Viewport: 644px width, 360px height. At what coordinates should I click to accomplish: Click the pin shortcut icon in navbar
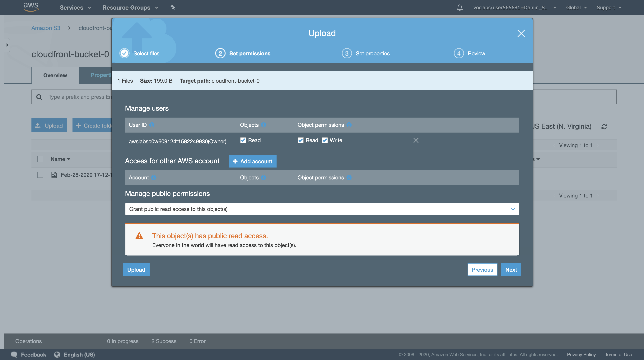click(173, 7)
